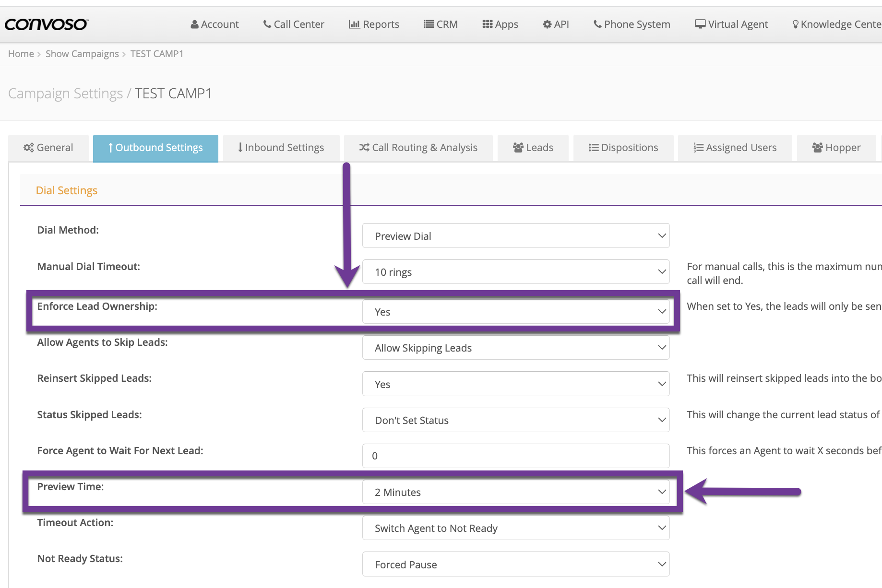Click the Call Center phone icon
Screen dimensions: 882x588
(267, 24)
